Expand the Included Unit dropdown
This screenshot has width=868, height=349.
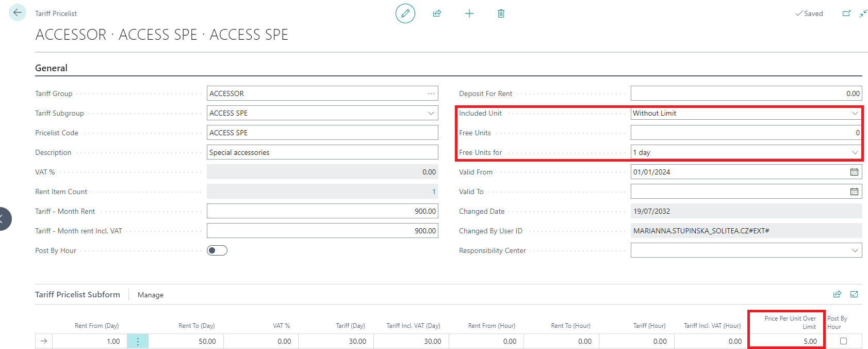pyautogui.click(x=855, y=113)
